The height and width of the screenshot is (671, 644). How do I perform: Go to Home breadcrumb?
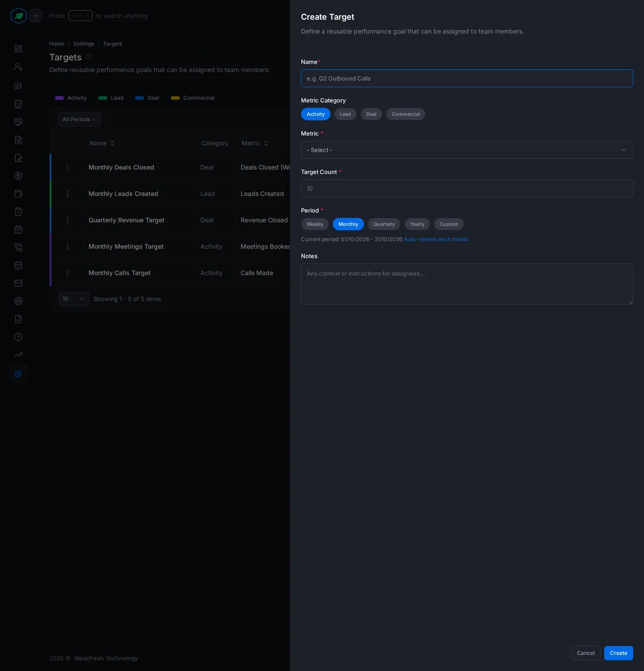[x=57, y=44]
